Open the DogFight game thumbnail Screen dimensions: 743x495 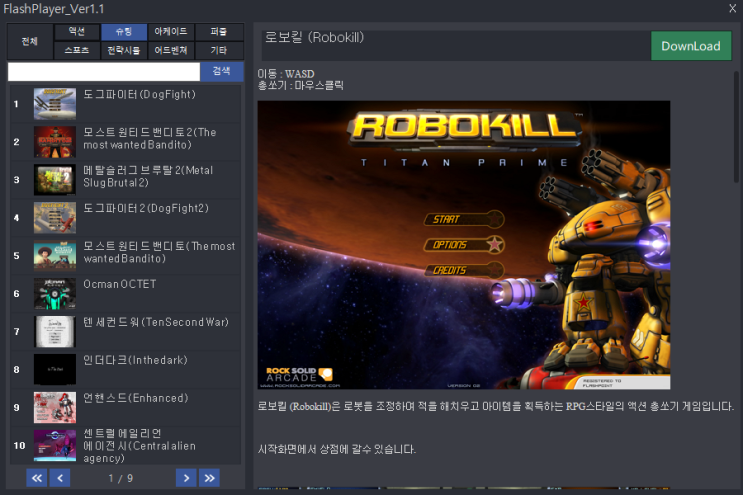pos(54,104)
